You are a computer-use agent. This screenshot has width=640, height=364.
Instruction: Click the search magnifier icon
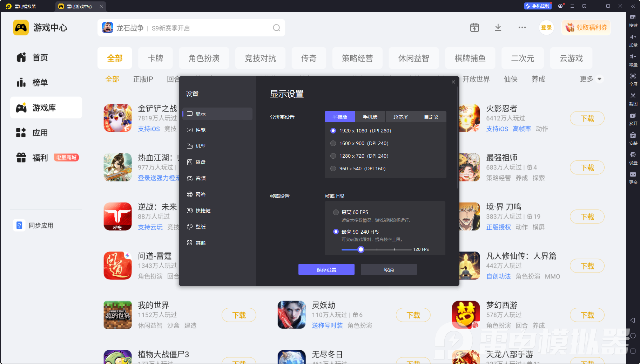(x=277, y=28)
